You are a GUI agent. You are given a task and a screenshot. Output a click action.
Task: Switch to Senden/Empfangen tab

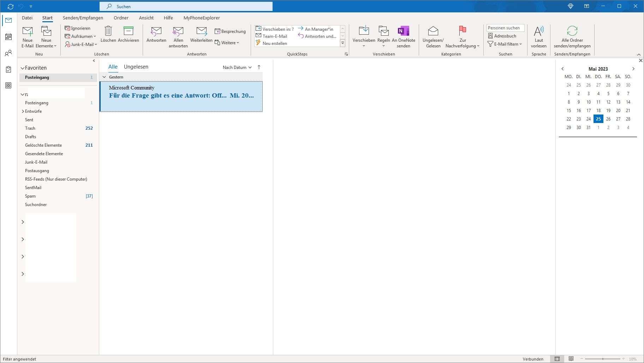pos(83,18)
